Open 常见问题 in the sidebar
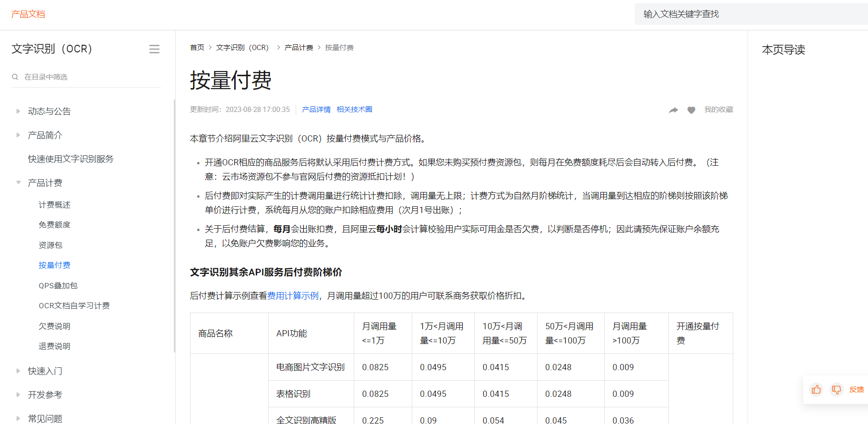868x424 pixels. click(45, 418)
